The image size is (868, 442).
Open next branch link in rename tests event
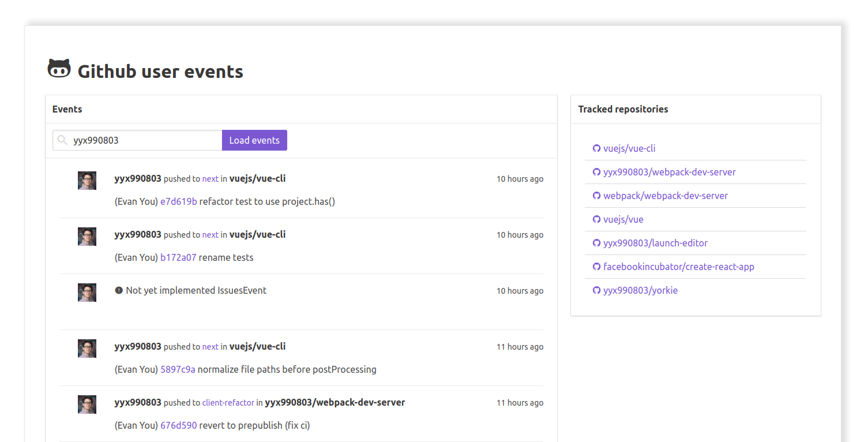[x=210, y=235]
